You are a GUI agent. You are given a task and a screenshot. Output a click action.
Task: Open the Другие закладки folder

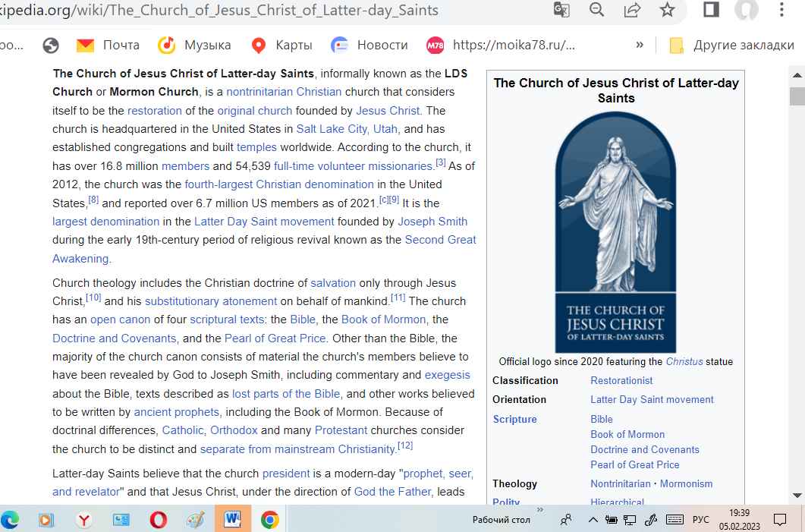[x=731, y=46]
